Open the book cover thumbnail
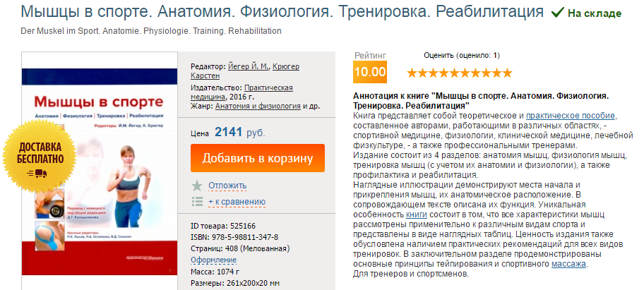 coord(96,171)
